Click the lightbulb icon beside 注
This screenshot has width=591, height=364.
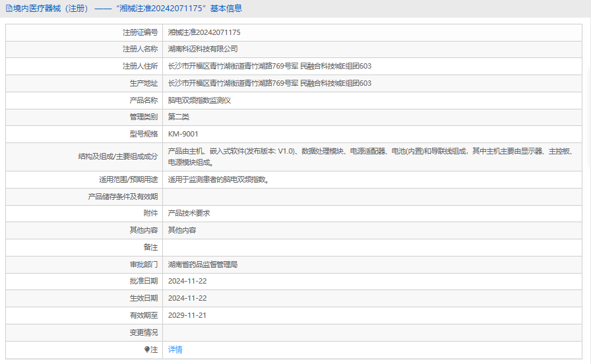[147, 349]
